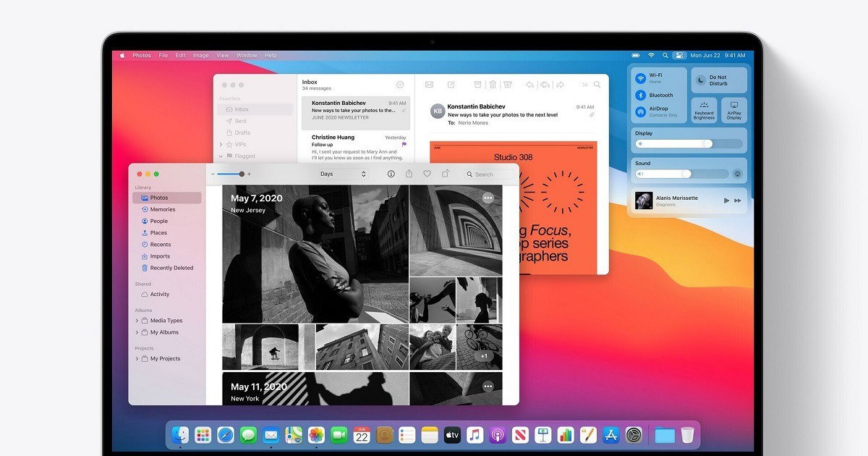Forward the email in Mail toolbar
The image size is (868, 456).
click(x=560, y=85)
